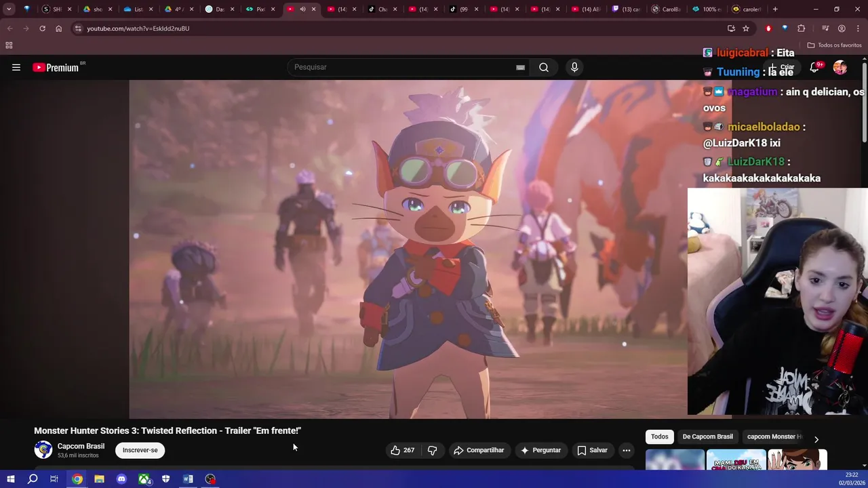Open Windows Start menu
Image resolution: width=868 pixels, height=488 pixels.
11,479
